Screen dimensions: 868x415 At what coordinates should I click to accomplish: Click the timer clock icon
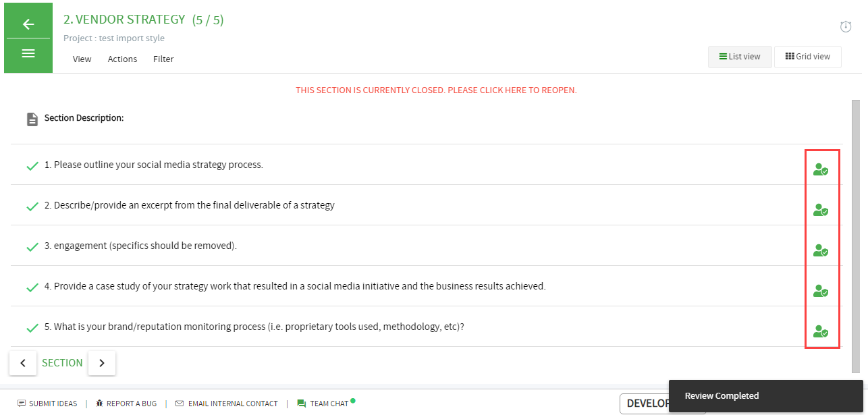846,26
